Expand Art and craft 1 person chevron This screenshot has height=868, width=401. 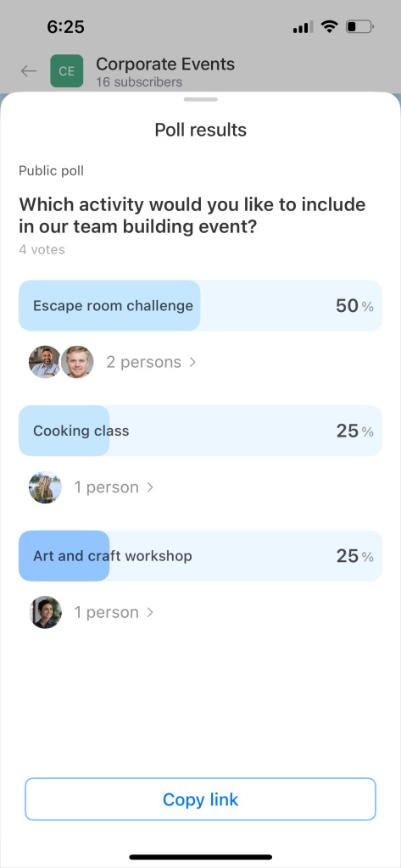[149, 612]
